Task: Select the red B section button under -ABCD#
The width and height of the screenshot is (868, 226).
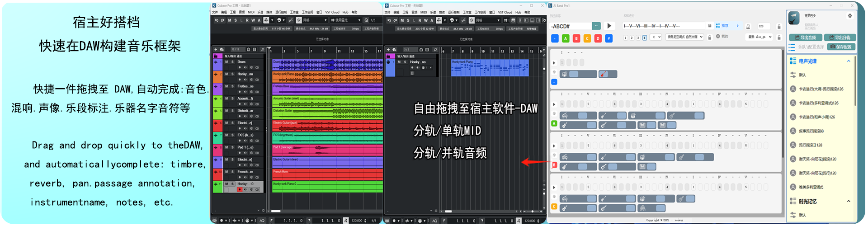Action: click(x=576, y=38)
